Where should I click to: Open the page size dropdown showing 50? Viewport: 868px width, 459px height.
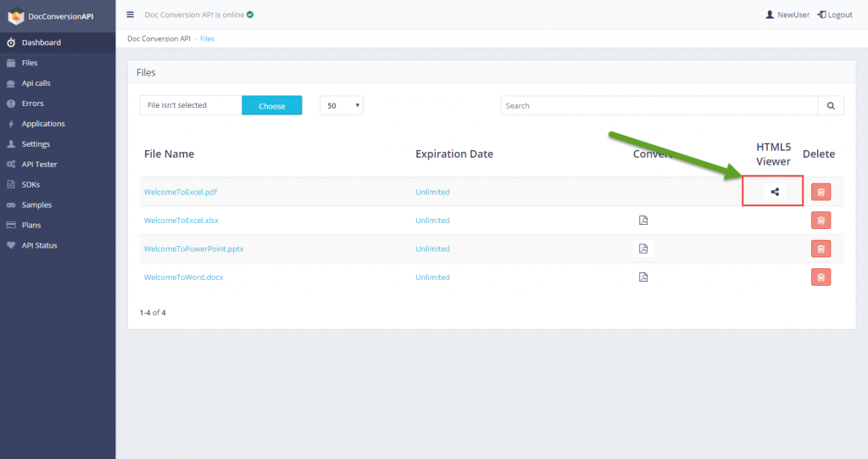click(x=342, y=105)
